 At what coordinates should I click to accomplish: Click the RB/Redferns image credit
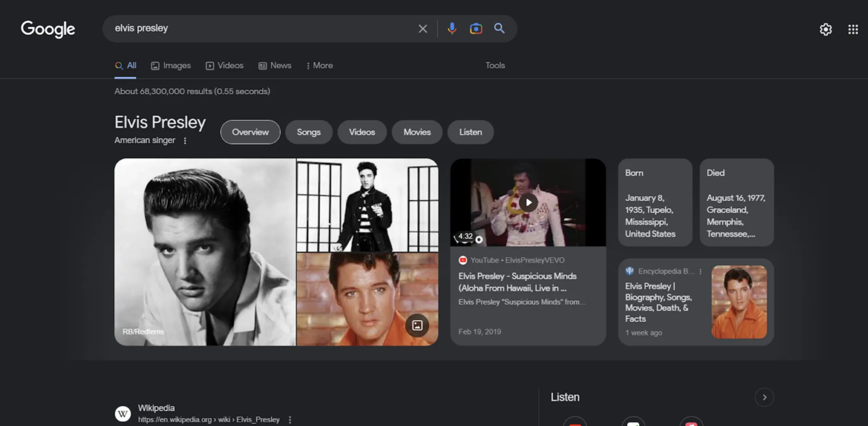[x=143, y=332]
